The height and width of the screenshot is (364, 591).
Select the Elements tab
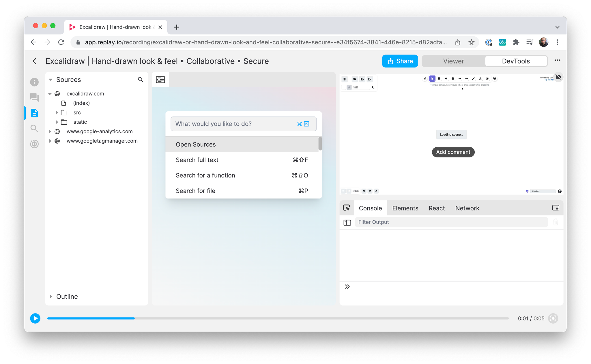pyautogui.click(x=405, y=208)
